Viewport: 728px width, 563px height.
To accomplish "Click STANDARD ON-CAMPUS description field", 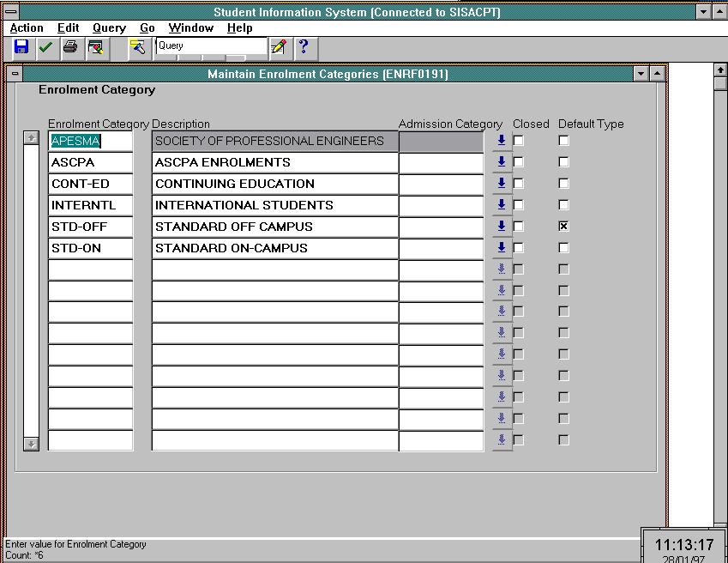I will pyautogui.click(x=274, y=248).
